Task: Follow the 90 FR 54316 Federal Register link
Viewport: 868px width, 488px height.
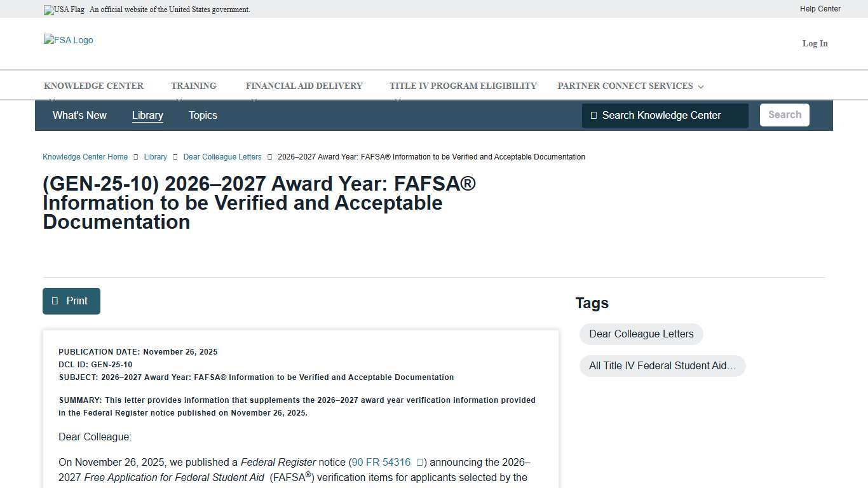Action: 381,462
